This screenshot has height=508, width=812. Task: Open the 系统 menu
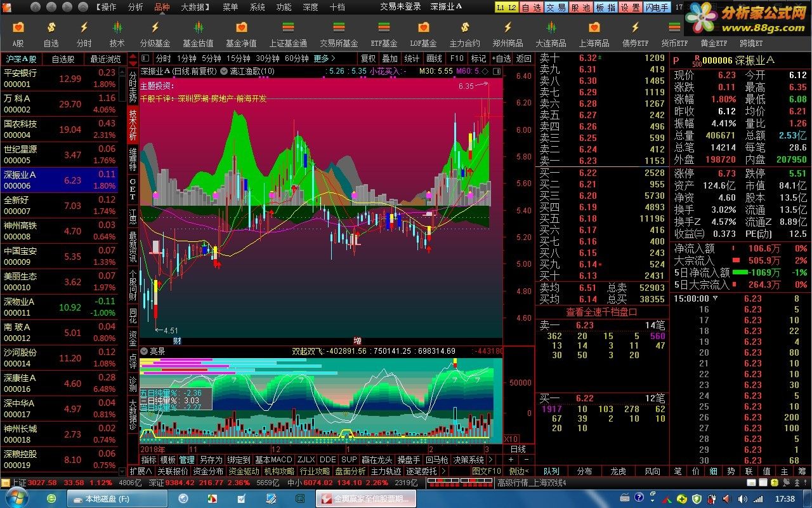click(x=257, y=7)
